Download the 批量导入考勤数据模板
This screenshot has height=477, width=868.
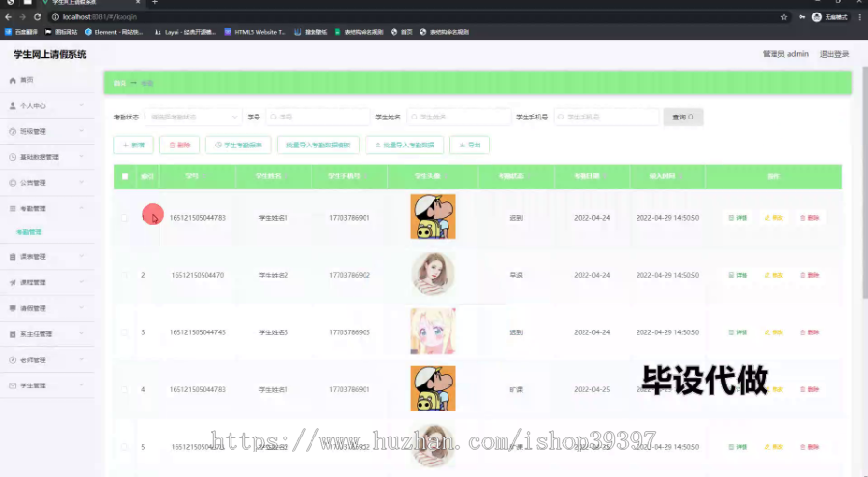coord(318,145)
